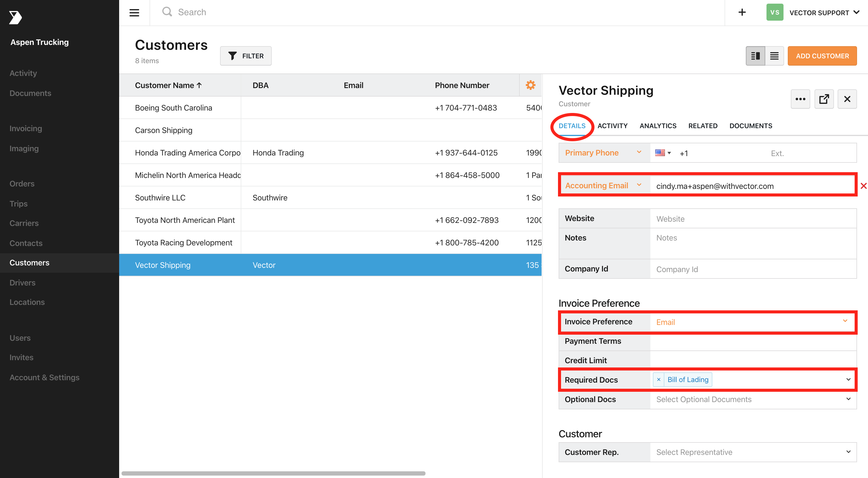Open Users in the sidebar
868x478 pixels.
point(20,338)
